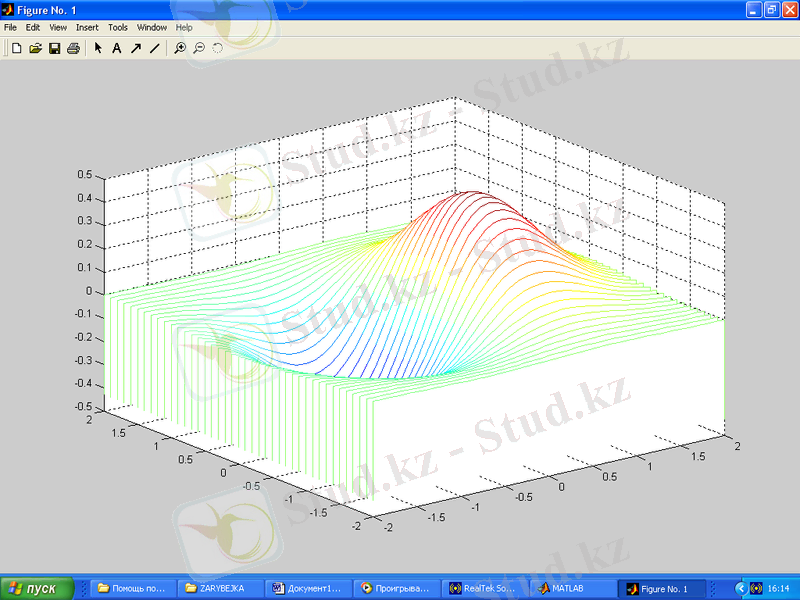Switch to the MATLAB taskbar item
Viewport: 800px width, 600px height.
(572, 589)
